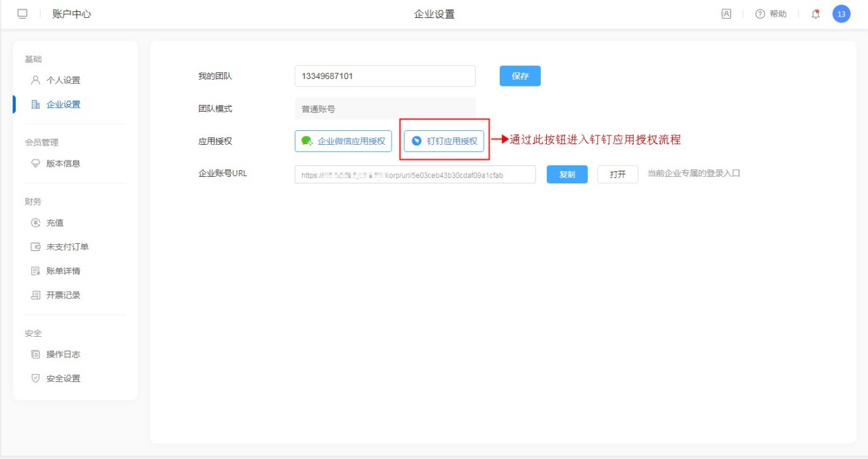Open 个人设置 in the sidebar

[63, 80]
